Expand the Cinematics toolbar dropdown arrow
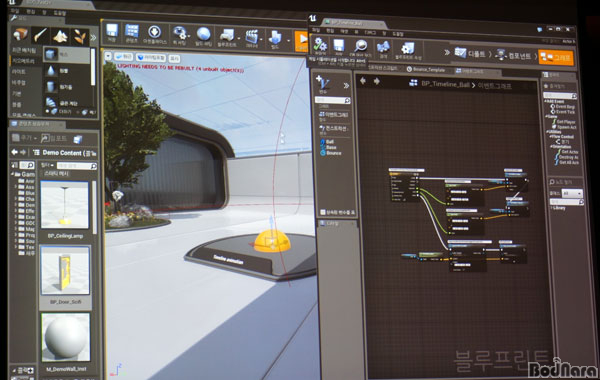Screen dimensions: 600x380 click(262, 39)
